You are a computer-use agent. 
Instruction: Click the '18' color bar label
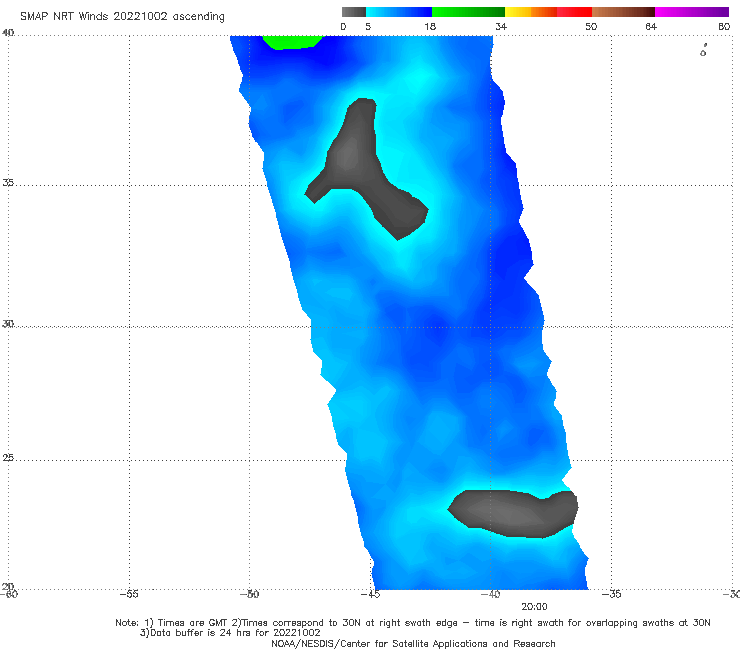pos(430,26)
